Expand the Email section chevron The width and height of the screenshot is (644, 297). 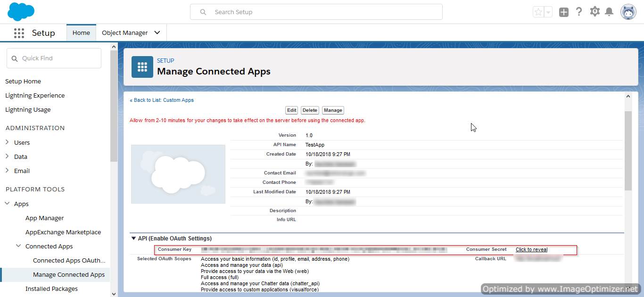7,171
